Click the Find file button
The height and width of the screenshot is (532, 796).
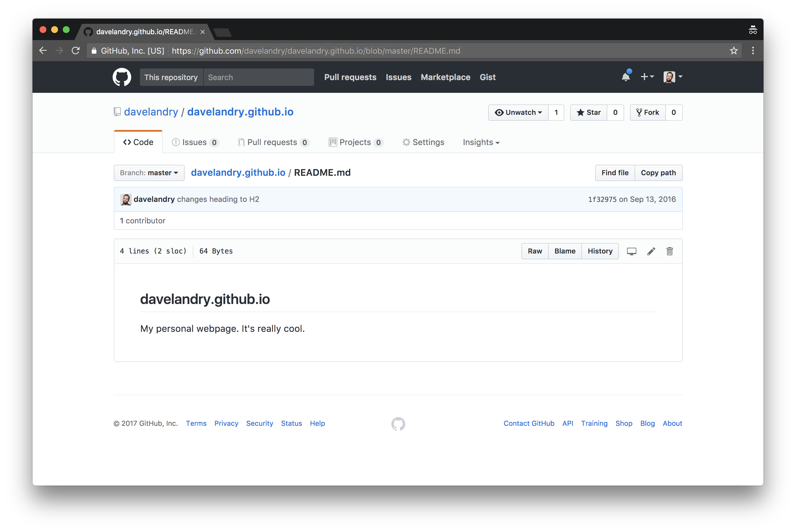(x=615, y=173)
